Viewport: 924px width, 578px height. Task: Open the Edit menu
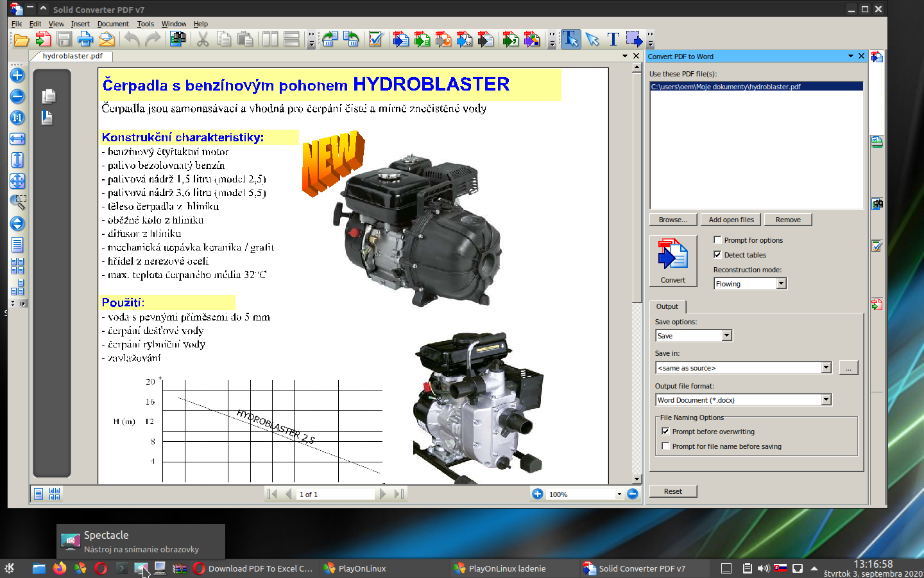tap(35, 24)
